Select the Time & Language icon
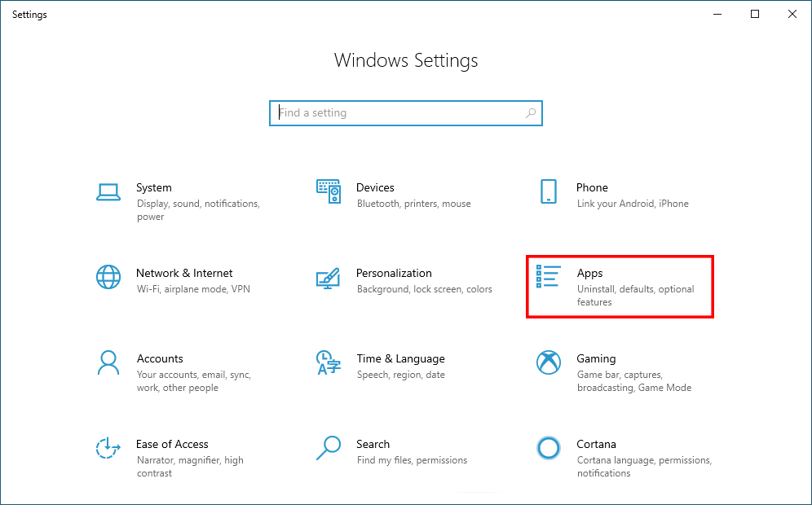The image size is (812, 505). [x=328, y=362]
